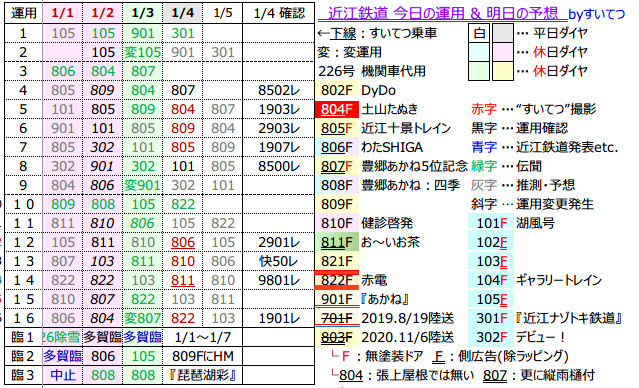Select the row label 16
This screenshot has width=639, height=388.
(23, 318)
